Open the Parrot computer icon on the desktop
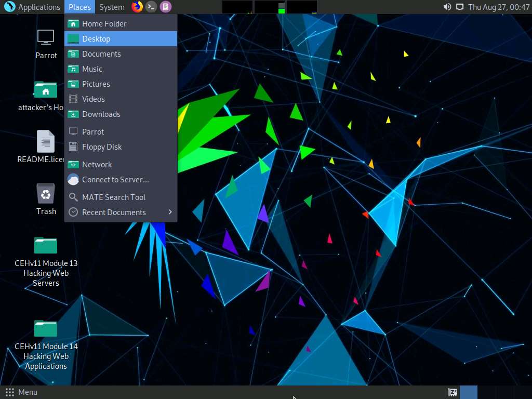The width and height of the screenshot is (532, 399). [x=46, y=36]
